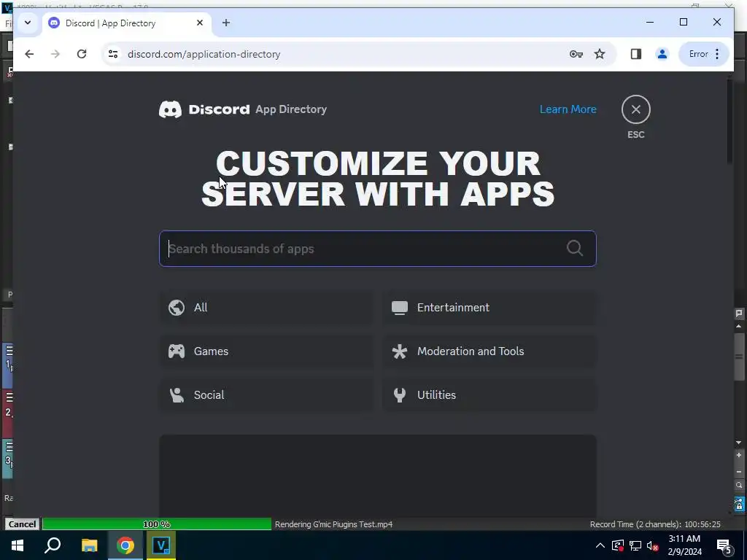Click the wrench icon beside Utilities
This screenshot has width=747, height=560.
(400, 395)
